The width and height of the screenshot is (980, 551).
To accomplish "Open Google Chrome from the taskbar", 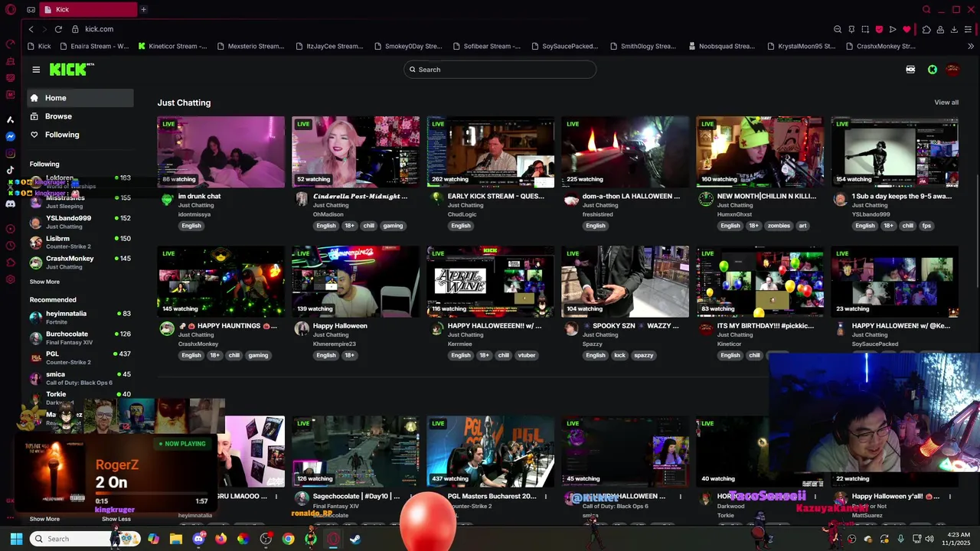I will (288, 539).
